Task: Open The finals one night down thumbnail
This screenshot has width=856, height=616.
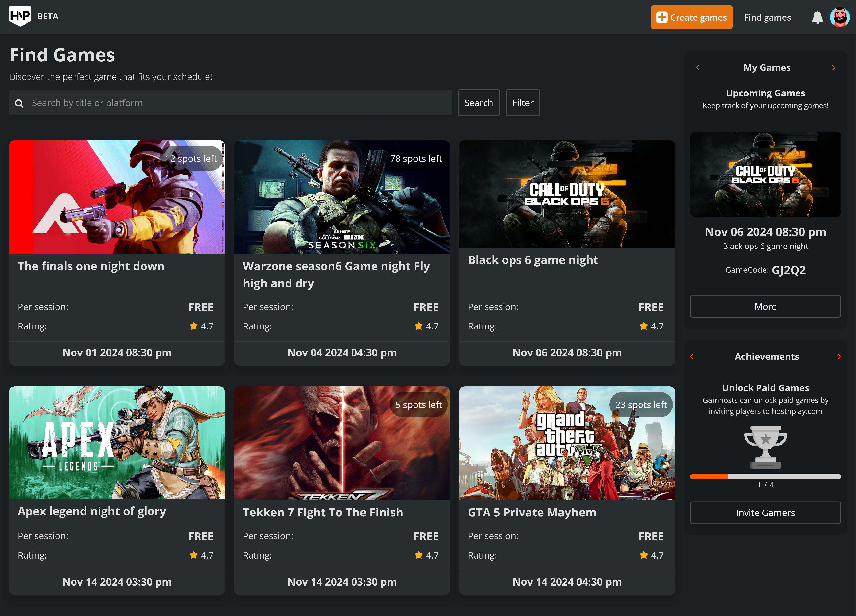Action: click(x=117, y=197)
